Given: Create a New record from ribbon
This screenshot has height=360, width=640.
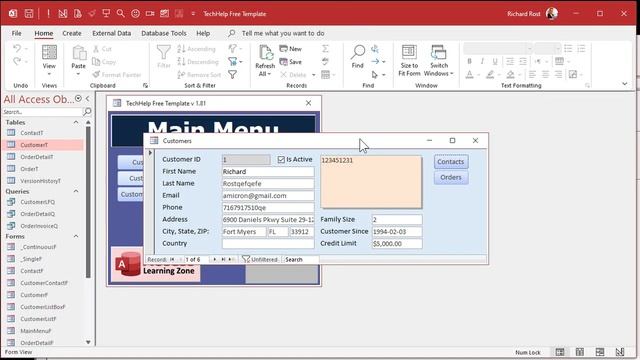Looking at the screenshot, I should click(291, 49).
